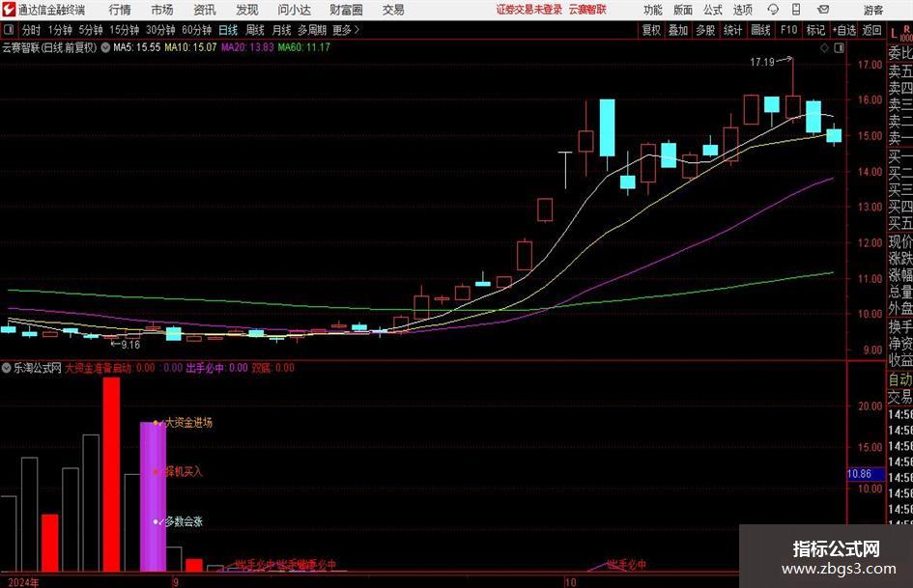Click the L icon in the side panel
This screenshot has width=913, height=588.
(894, 34)
